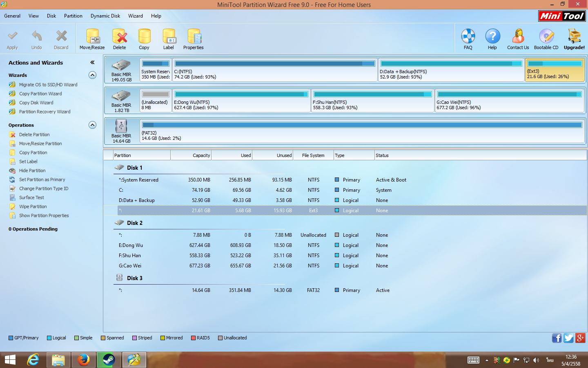
Task: Click the Help question mark icon
Action: click(x=492, y=36)
